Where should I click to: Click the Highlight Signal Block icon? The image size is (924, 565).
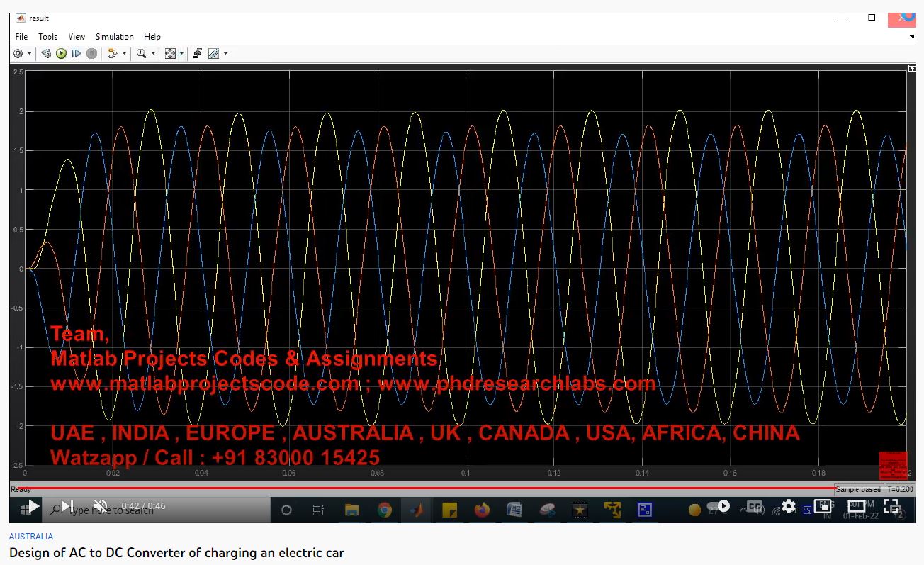click(112, 54)
